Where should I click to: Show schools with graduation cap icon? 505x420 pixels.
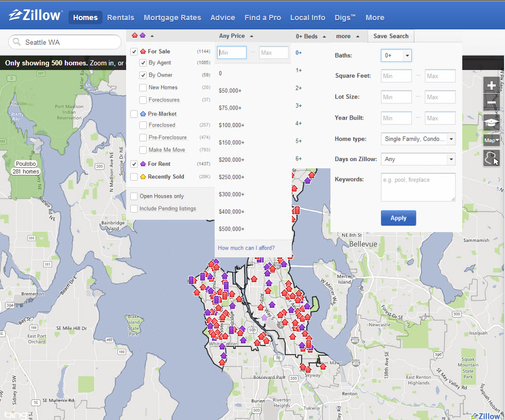491,122
